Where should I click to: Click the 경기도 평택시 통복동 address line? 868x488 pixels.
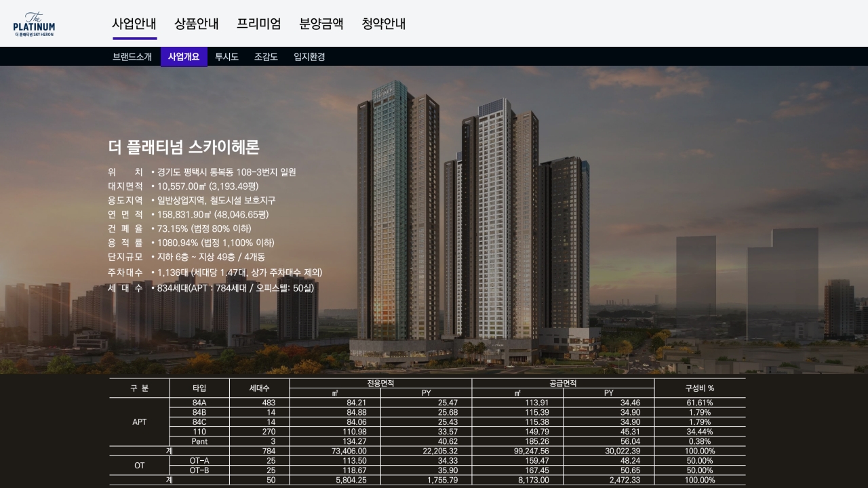[226, 172]
